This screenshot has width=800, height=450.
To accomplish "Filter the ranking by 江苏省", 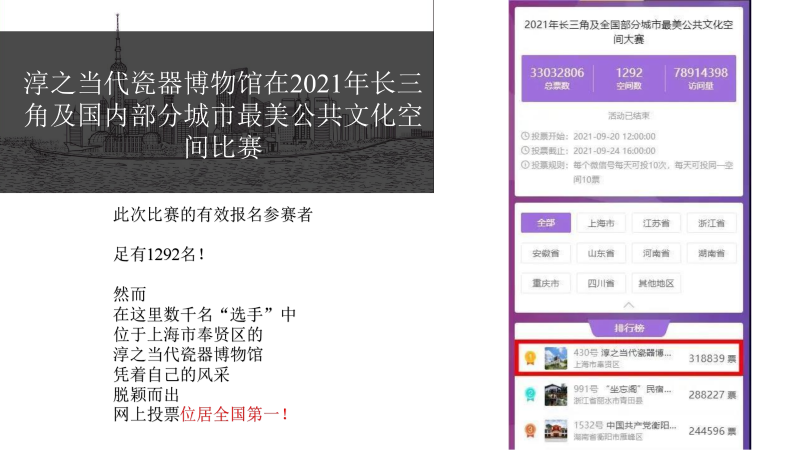I will (x=656, y=223).
